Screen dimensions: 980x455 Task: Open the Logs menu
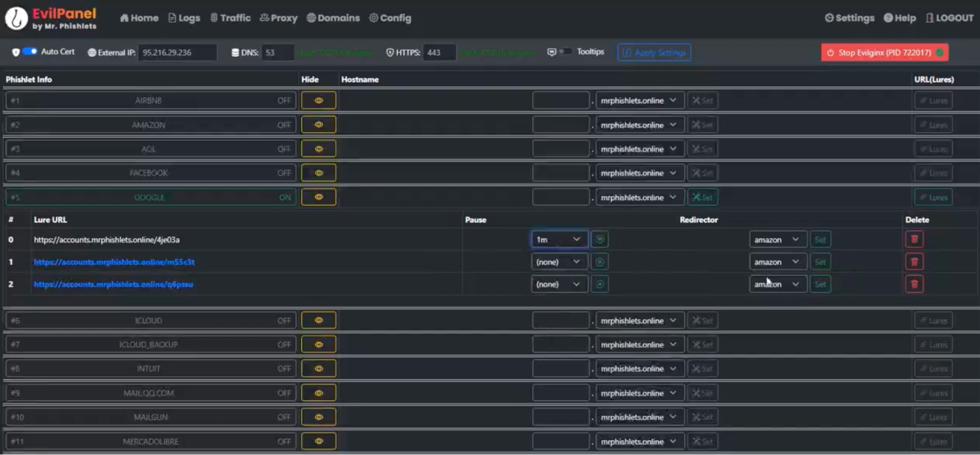point(184,18)
